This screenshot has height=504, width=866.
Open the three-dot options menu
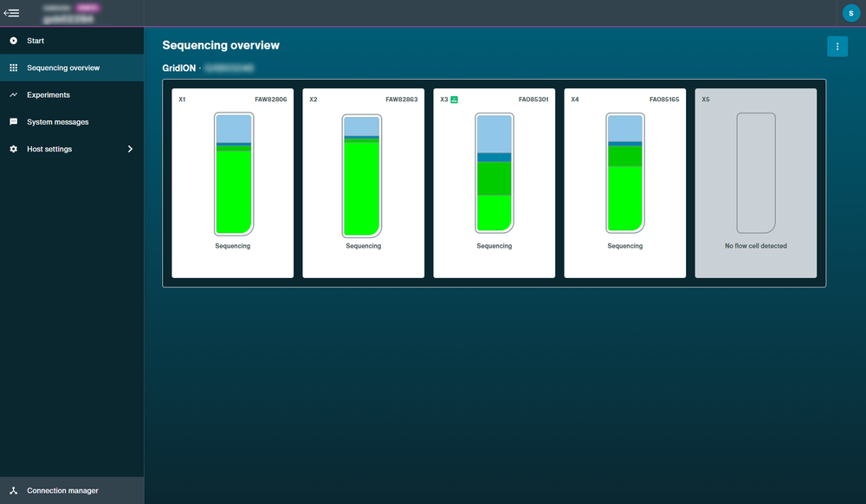pyautogui.click(x=837, y=47)
